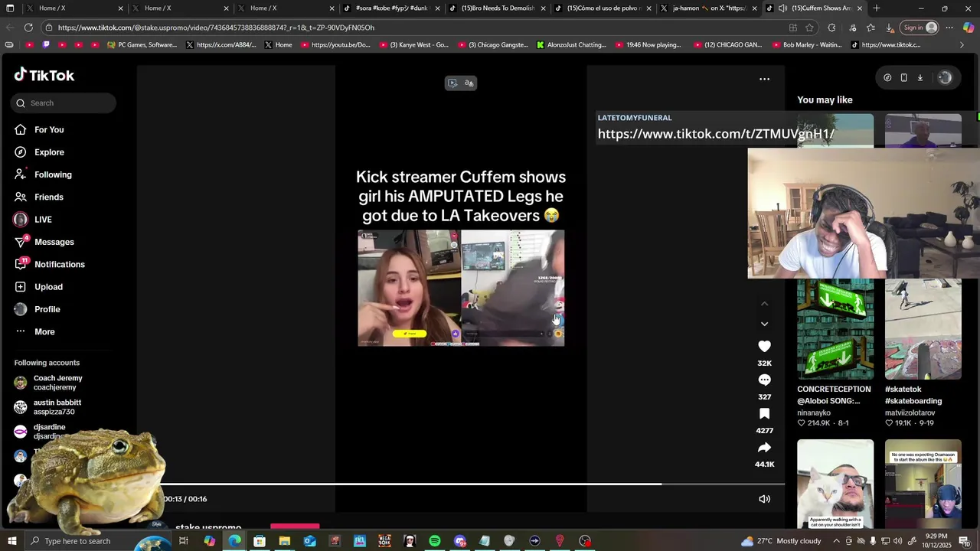Viewport: 980px width, 551px height.
Task: Open a new browser tab
Action: pyautogui.click(x=877, y=8)
